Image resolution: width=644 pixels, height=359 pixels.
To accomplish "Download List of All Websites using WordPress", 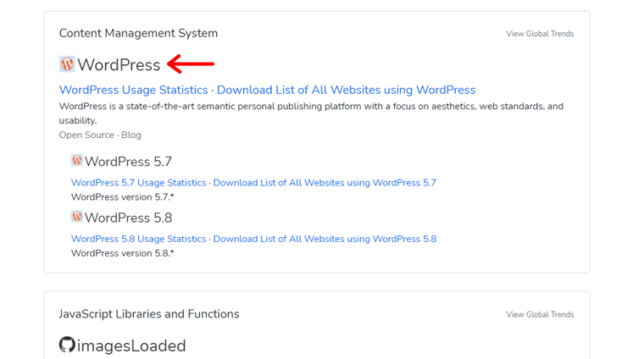I will tap(346, 90).
